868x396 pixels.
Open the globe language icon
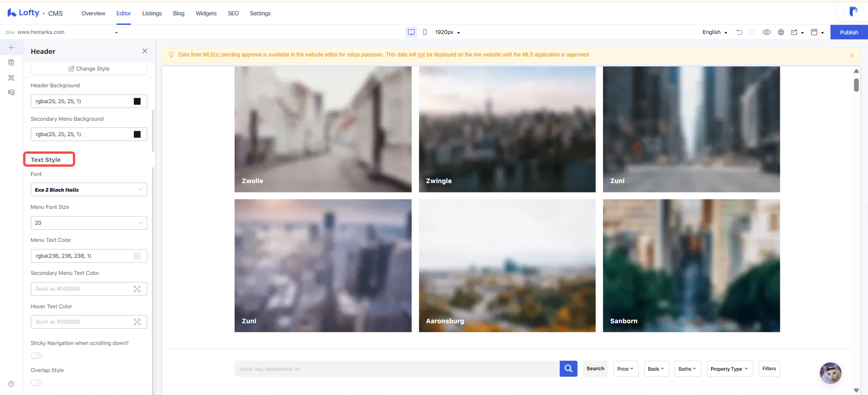[781, 32]
